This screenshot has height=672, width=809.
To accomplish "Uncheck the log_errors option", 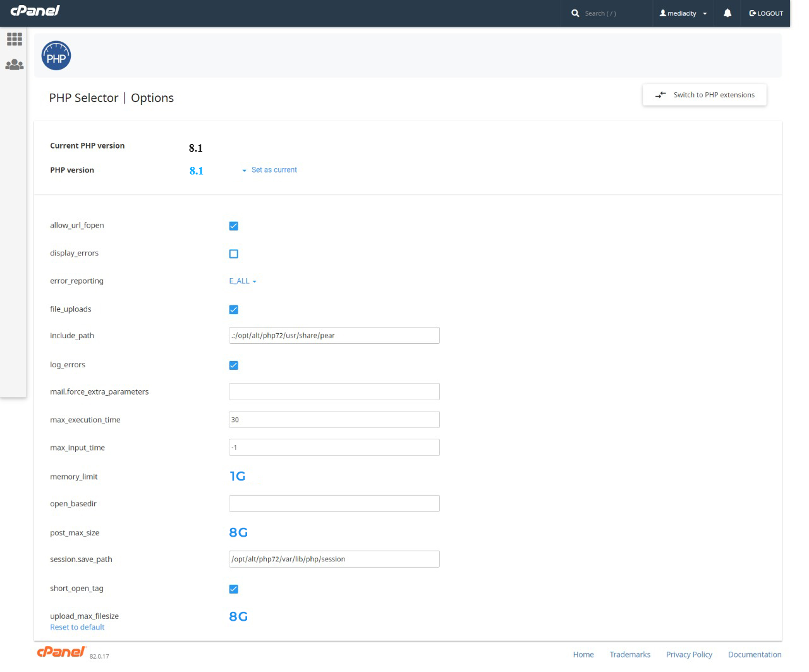I will click(234, 365).
